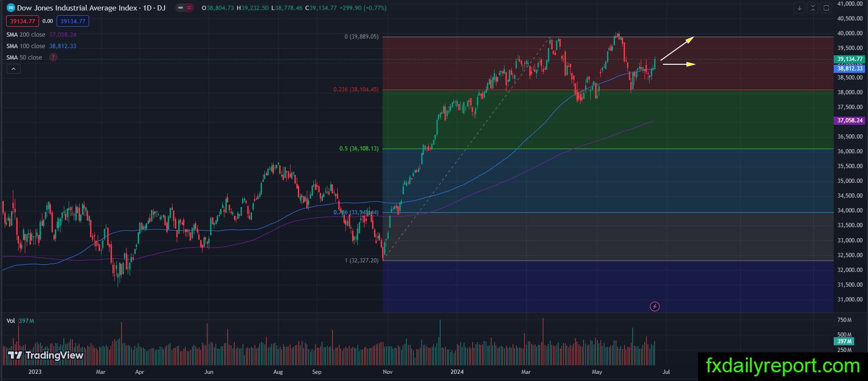868x381 pixels.
Task: Click the close price C39,134.77
Action: point(321,8)
